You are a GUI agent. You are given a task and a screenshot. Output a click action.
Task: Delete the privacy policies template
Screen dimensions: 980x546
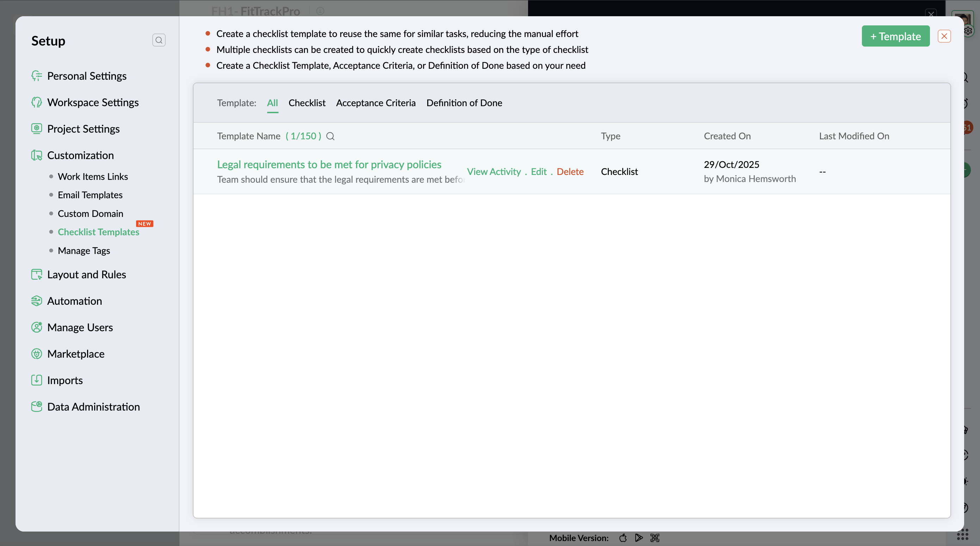tap(570, 172)
